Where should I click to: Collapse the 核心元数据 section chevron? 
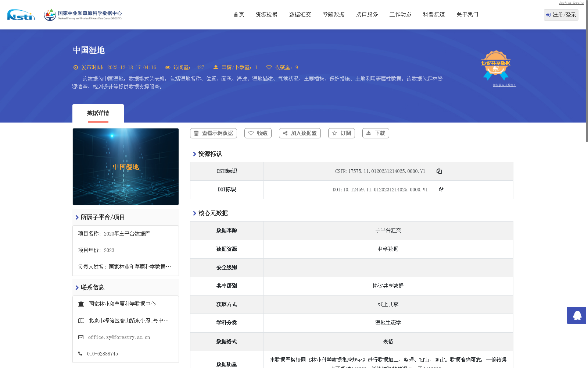point(195,213)
